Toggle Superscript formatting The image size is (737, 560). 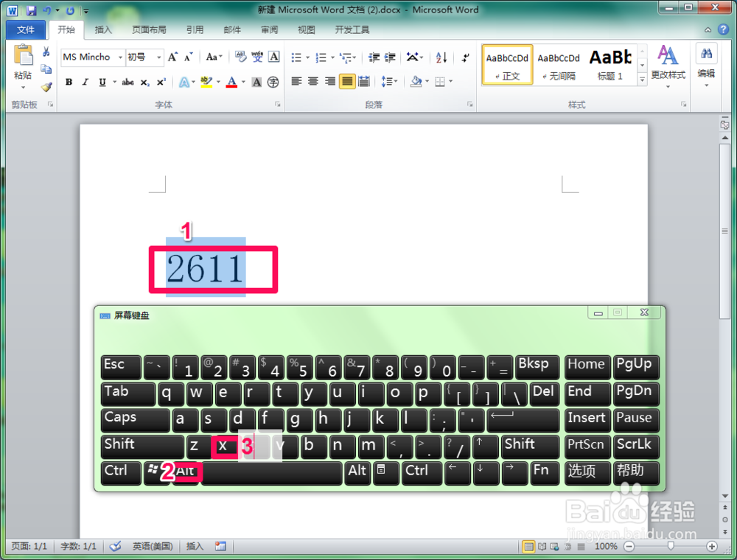(161, 83)
